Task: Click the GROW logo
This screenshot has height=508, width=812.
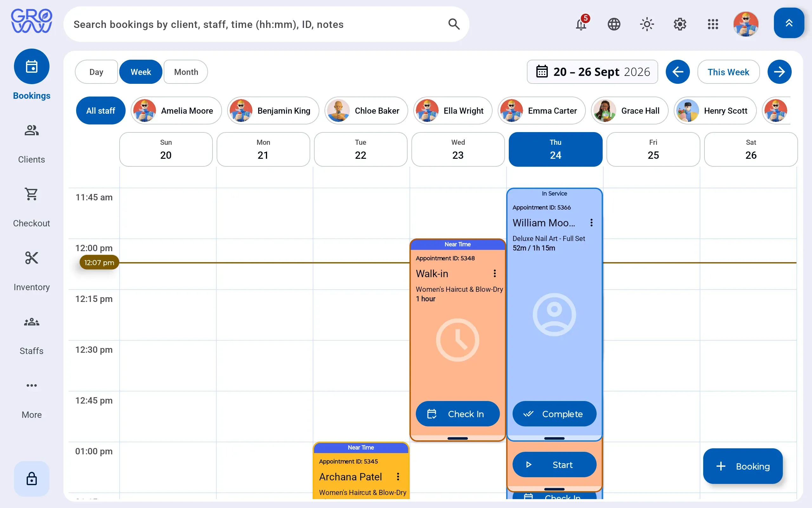Action: 31,21
